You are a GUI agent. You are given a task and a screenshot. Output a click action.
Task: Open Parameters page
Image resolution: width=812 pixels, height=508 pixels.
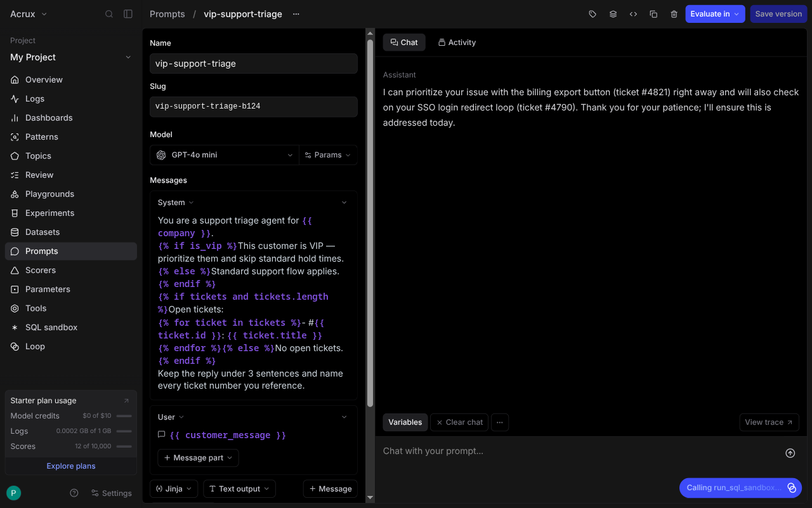tap(71, 290)
